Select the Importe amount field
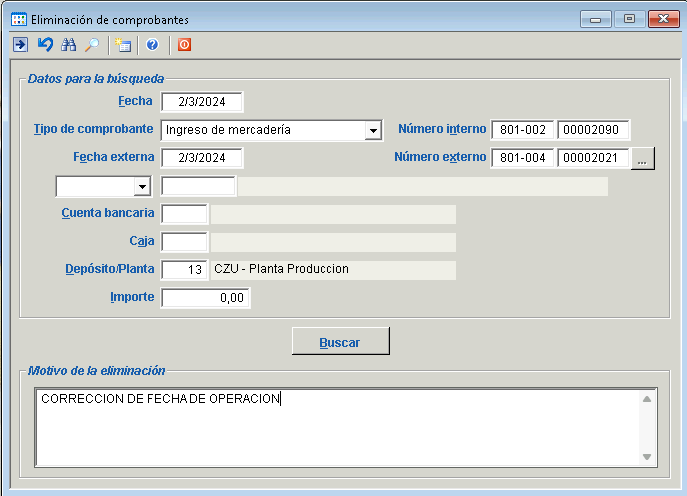 pyautogui.click(x=205, y=298)
